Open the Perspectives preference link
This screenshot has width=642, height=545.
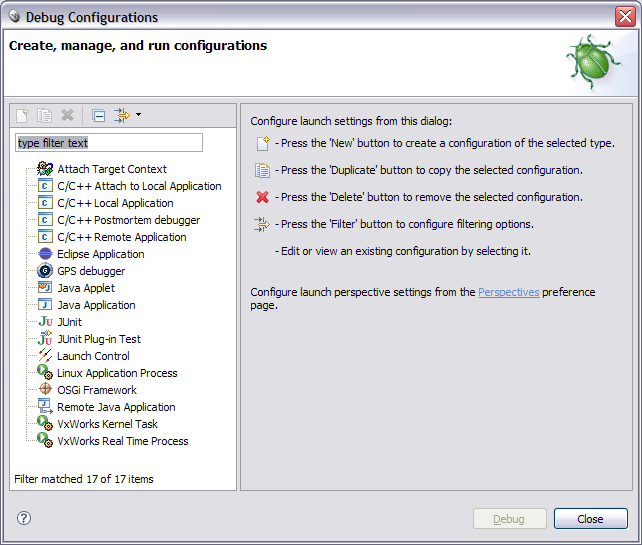tap(509, 292)
